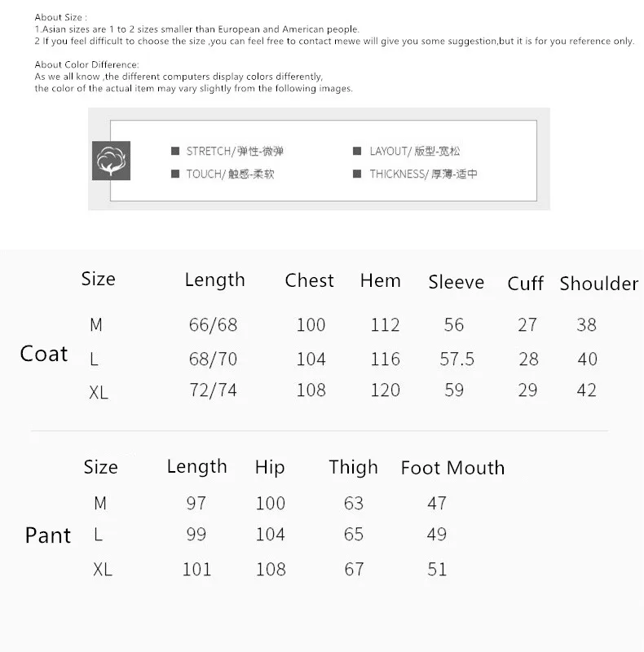644x652 pixels.
Task: Click the Cuff column header
Action: click(x=525, y=284)
